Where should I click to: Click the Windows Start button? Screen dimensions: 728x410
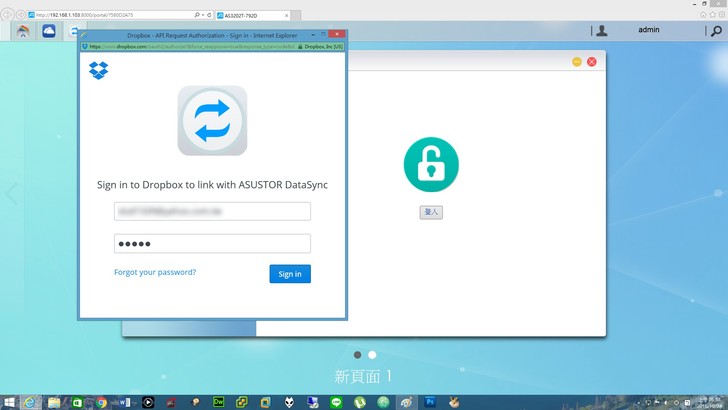click(x=9, y=402)
